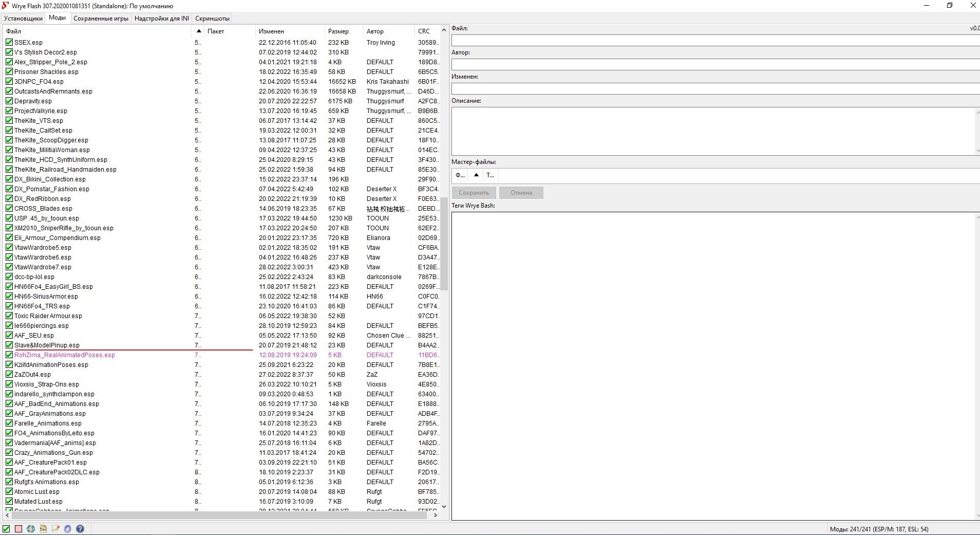The height and width of the screenshot is (535, 980).
Task: Open settings with the gear icon
Action: [x=68, y=529]
